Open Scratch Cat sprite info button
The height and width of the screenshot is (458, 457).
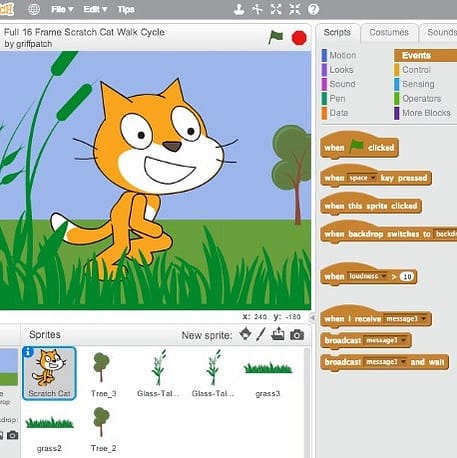(28, 351)
